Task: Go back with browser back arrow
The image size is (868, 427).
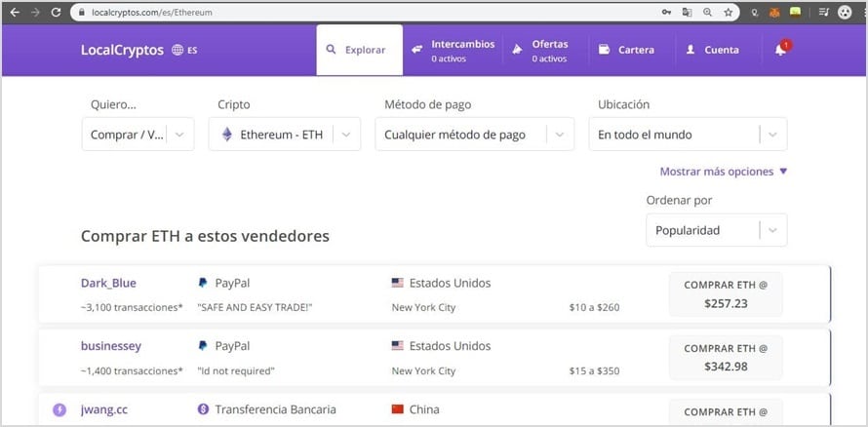Action: click(15, 12)
